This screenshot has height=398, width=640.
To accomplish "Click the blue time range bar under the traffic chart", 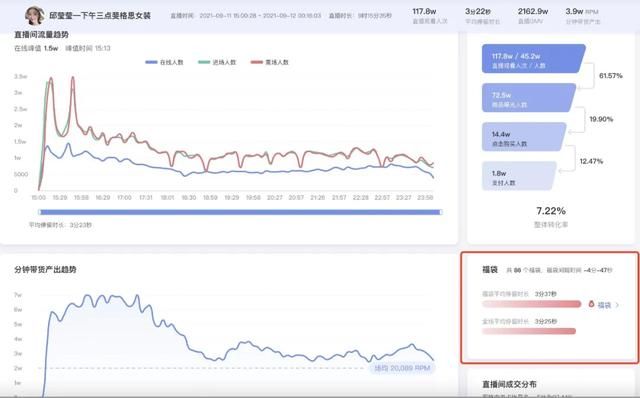I will pyautogui.click(x=240, y=212).
